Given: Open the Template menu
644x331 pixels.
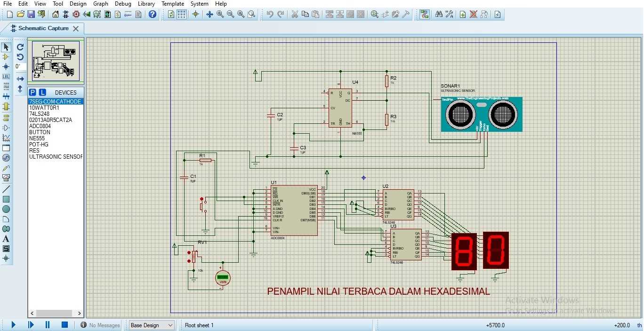Looking at the screenshot, I should [173, 4].
